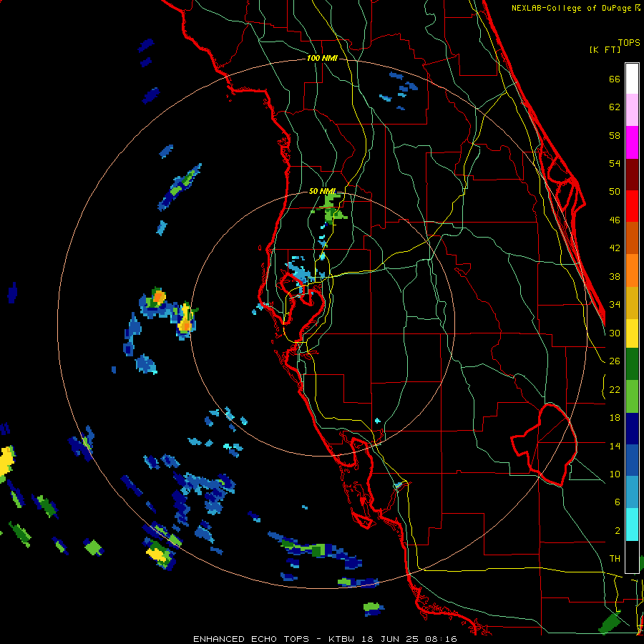Click the orange-topped storm cell on 50 NMI ring
644x644 pixels.
pos(186,320)
